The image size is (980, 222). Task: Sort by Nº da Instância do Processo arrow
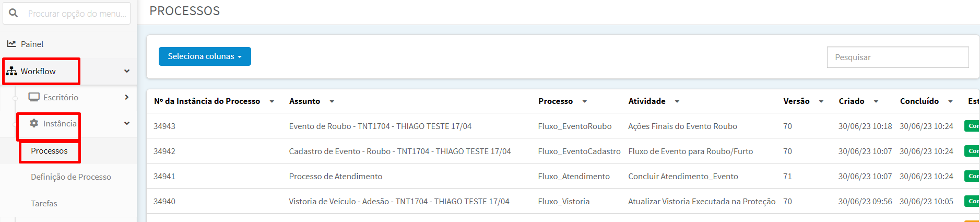[272, 101]
